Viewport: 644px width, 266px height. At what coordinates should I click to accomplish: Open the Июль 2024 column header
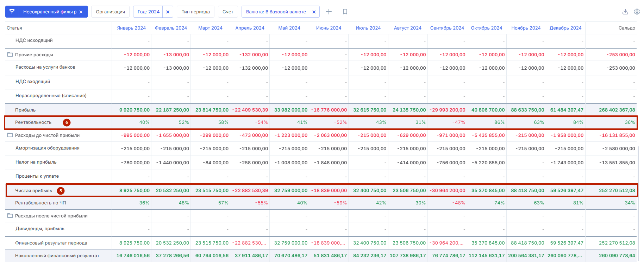click(x=368, y=28)
